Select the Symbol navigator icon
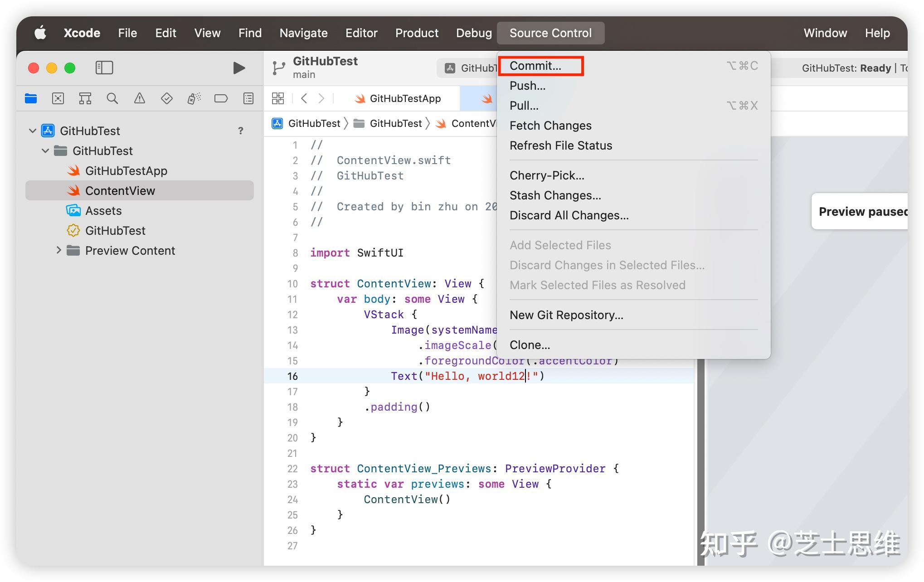The width and height of the screenshot is (924, 582). point(85,98)
